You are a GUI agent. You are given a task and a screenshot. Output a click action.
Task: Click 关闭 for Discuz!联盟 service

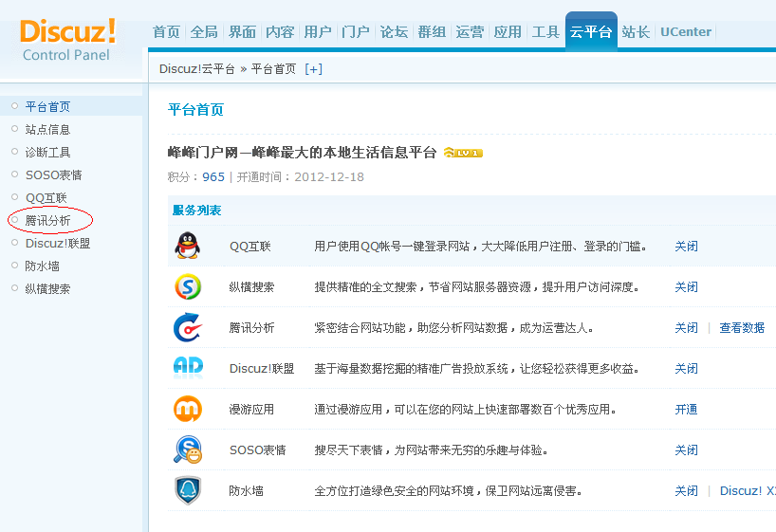(x=687, y=368)
